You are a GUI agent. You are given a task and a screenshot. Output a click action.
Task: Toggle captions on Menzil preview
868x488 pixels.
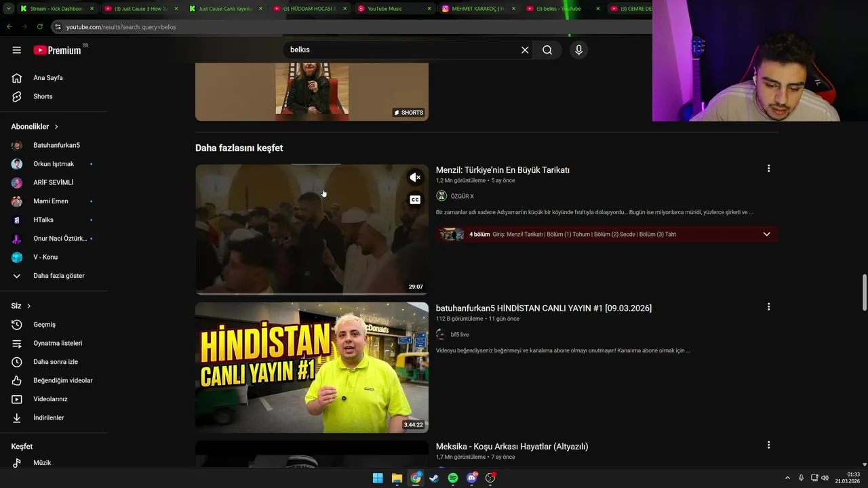click(415, 200)
